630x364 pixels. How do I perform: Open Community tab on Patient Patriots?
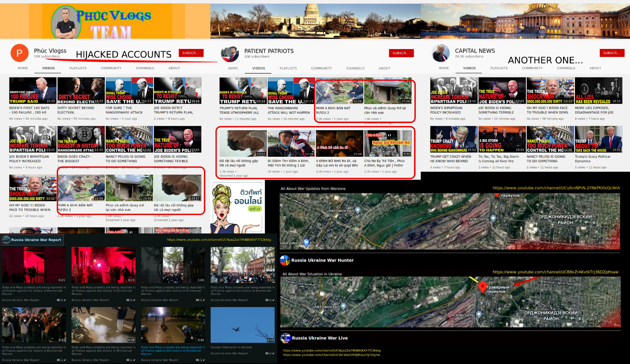tap(321, 68)
